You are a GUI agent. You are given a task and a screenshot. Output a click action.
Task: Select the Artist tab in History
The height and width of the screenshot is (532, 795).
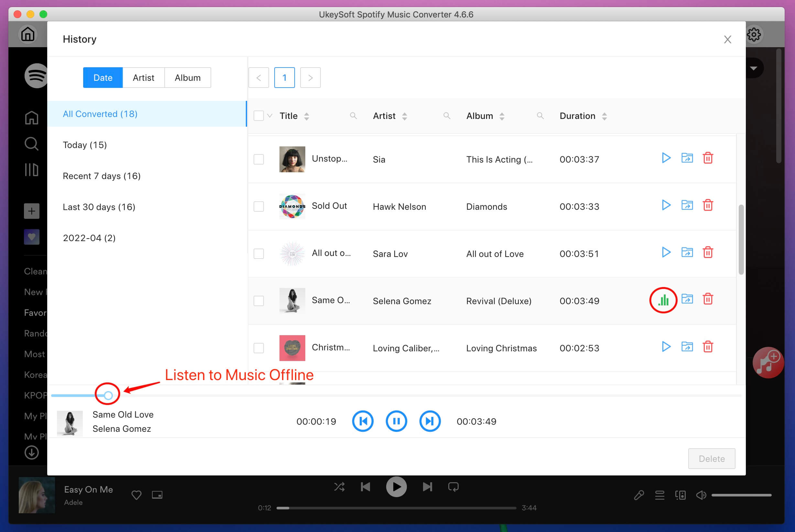143,78
